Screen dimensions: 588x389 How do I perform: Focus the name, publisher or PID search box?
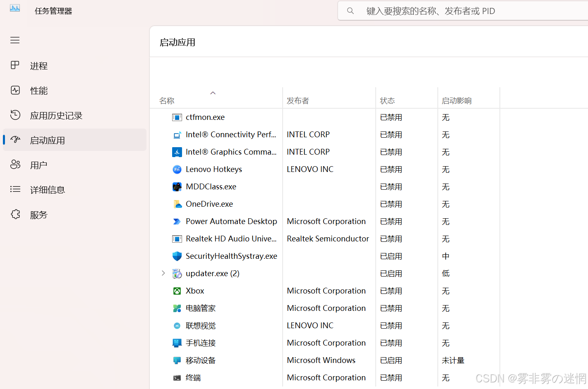tap(463, 11)
